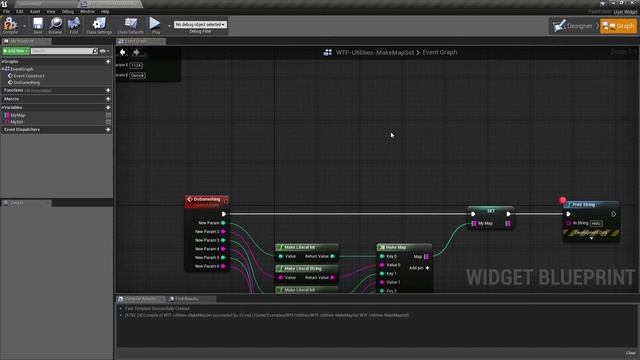This screenshot has width=640, height=360.
Task: Open the debug object selector dropdown
Action: [200, 24]
